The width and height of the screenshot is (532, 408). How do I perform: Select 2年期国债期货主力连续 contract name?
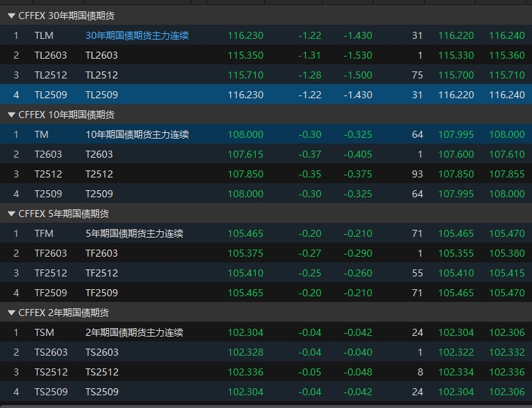pyautogui.click(x=134, y=332)
